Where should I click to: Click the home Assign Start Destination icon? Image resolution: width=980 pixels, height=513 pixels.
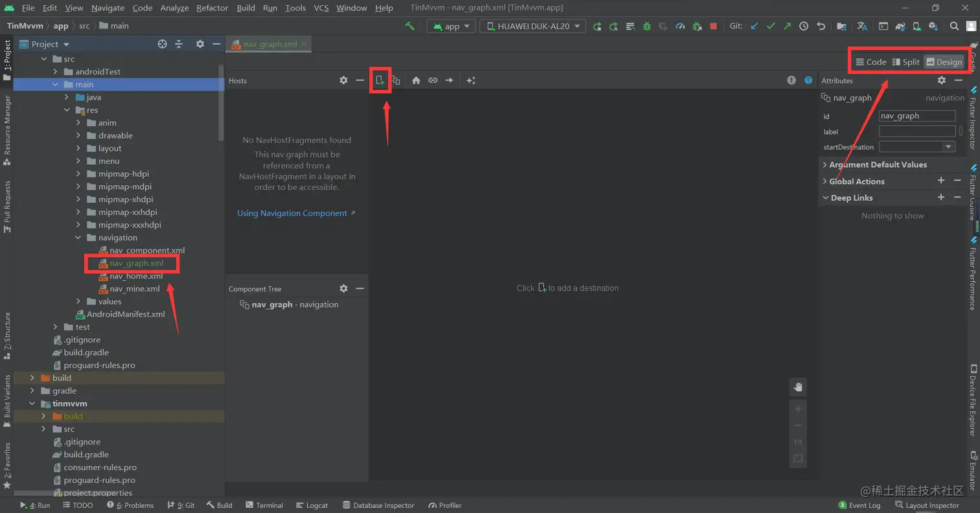(416, 80)
